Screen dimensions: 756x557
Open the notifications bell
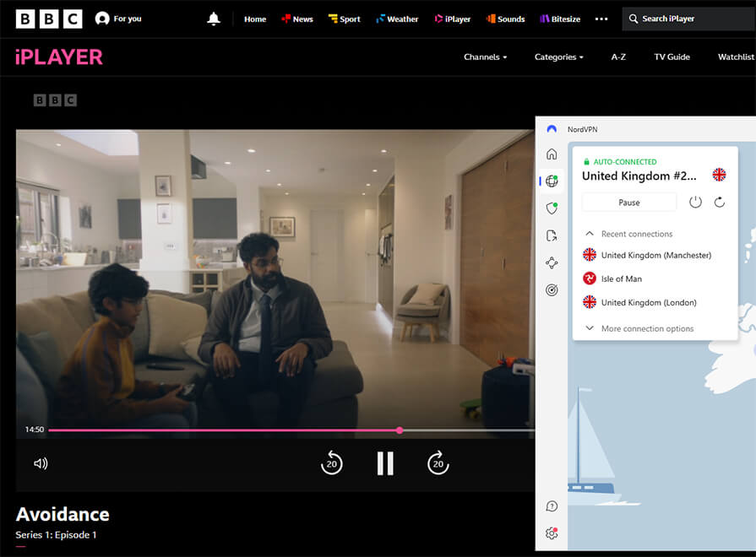pos(214,19)
